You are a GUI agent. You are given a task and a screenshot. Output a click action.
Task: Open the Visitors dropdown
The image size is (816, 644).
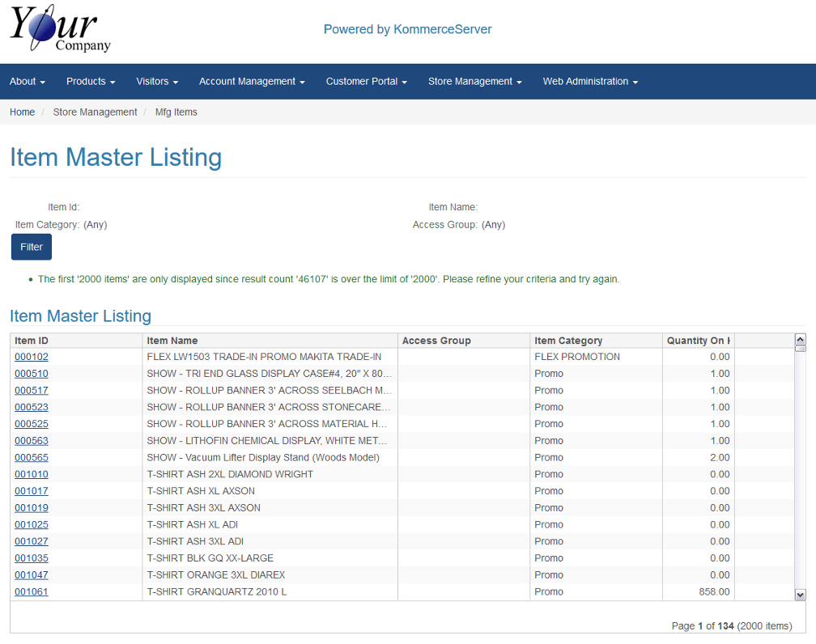157,82
